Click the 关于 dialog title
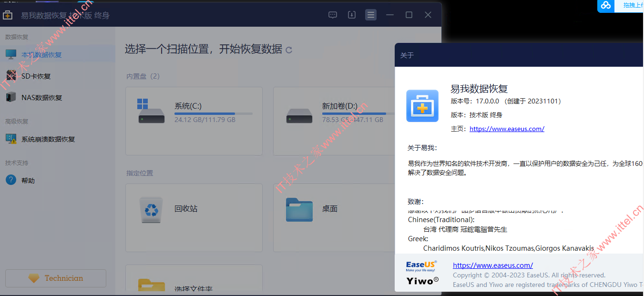The image size is (644, 296). [407, 55]
